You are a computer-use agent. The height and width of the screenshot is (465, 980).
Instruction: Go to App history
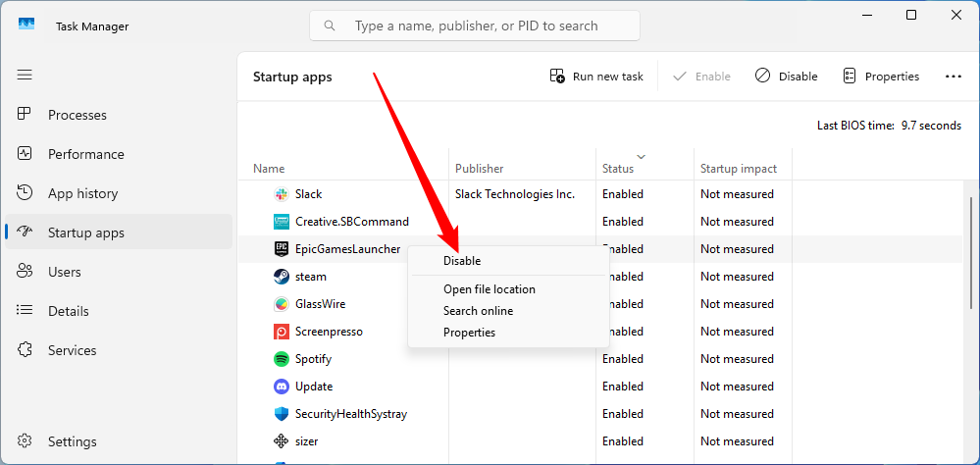pyautogui.click(x=119, y=194)
